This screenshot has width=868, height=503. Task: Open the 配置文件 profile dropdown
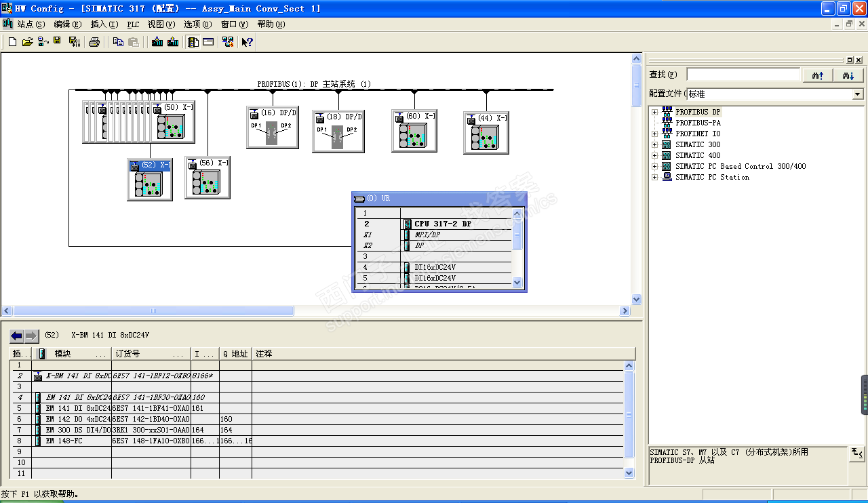click(x=858, y=94)
